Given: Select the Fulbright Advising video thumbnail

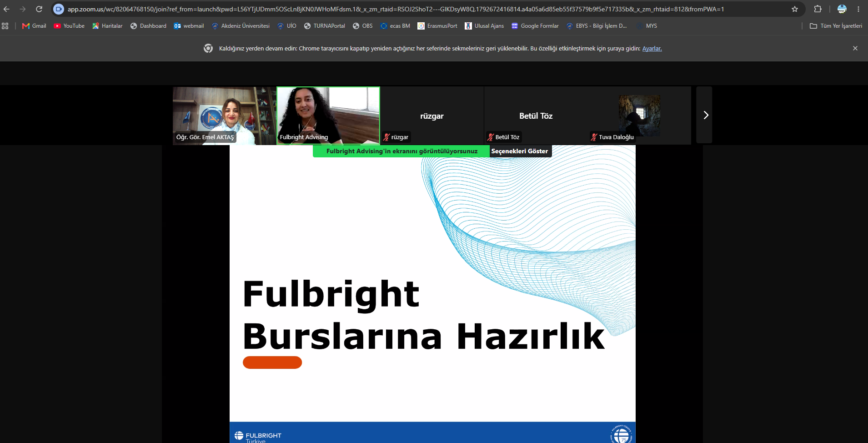Looking at the screenshot, I should pos(328,116).
